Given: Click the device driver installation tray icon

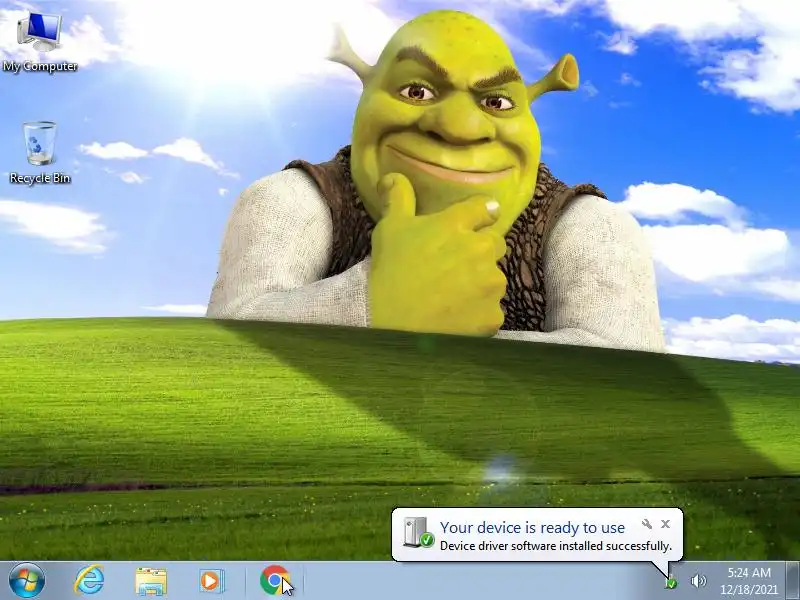Looking at the screenshot, I should tap(671, 582).
